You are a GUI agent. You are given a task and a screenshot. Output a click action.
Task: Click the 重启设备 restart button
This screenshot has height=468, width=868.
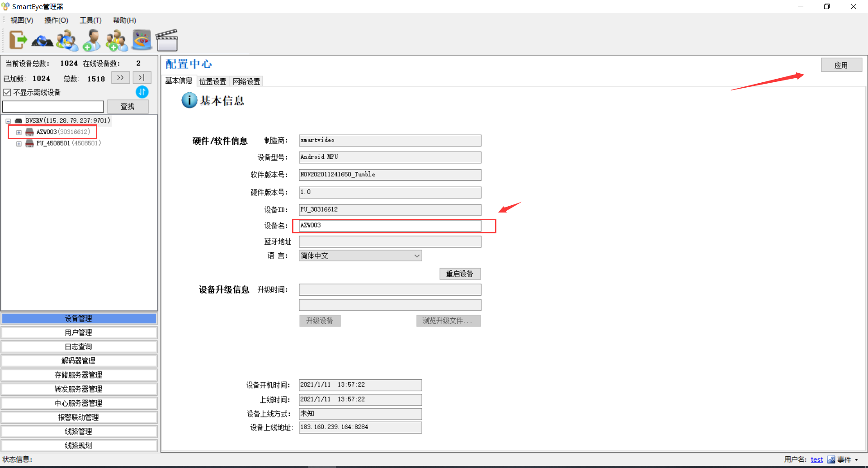pos(460,274)
